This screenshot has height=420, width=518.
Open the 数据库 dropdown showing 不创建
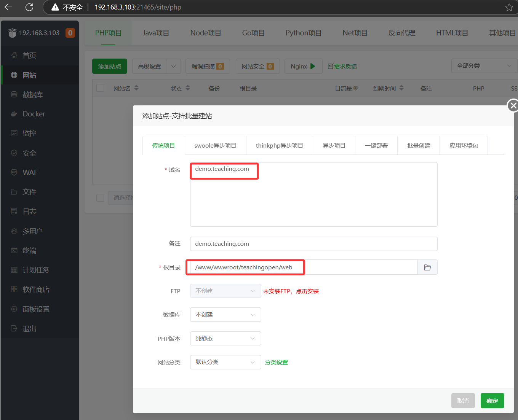click(x=225, y=315)
